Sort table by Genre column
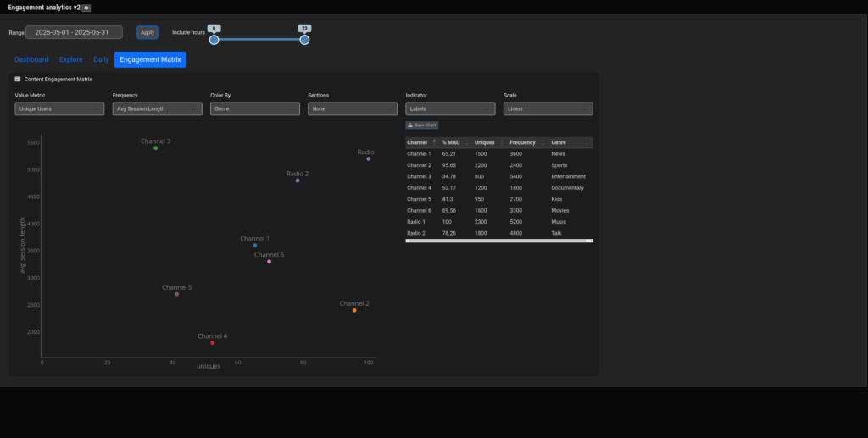The height and width of the screenshot is (438, 868). pos(585,142)
